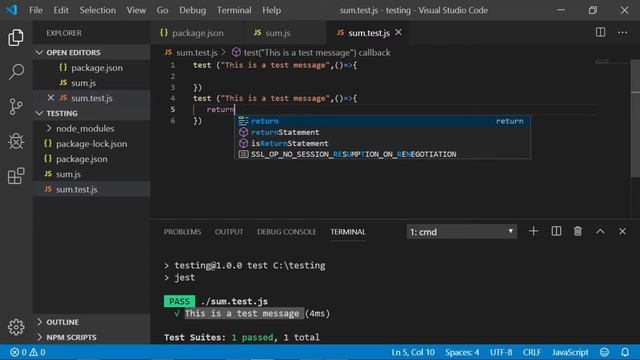The height and width of the screenshot is (360, 640).
Task: Change the JavaScript language mode
Action: (570, 352)
